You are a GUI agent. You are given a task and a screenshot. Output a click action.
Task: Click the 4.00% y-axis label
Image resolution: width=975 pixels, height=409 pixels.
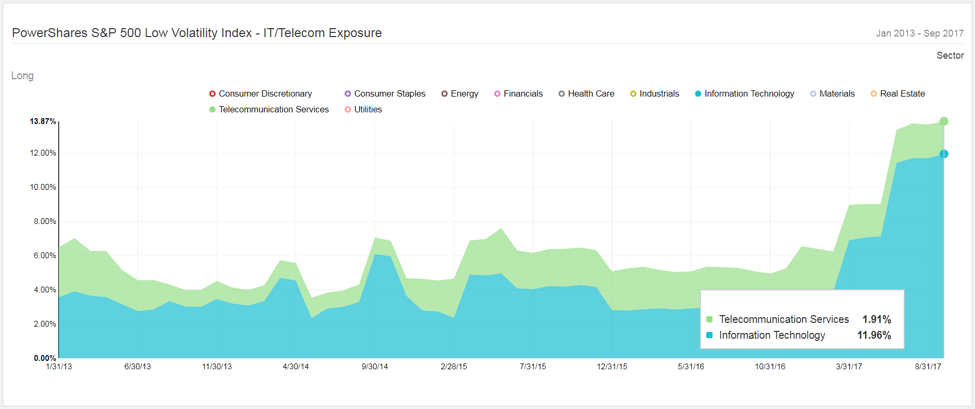[x=45, y=290]
